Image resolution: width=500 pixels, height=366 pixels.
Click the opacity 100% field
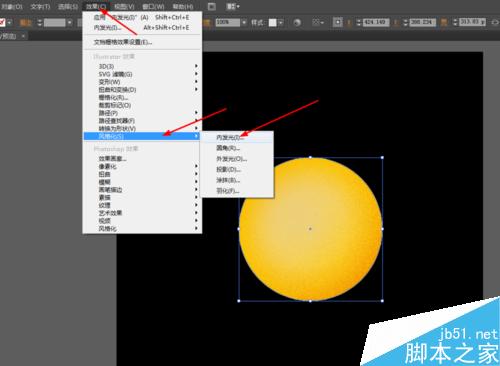point(228,23)
